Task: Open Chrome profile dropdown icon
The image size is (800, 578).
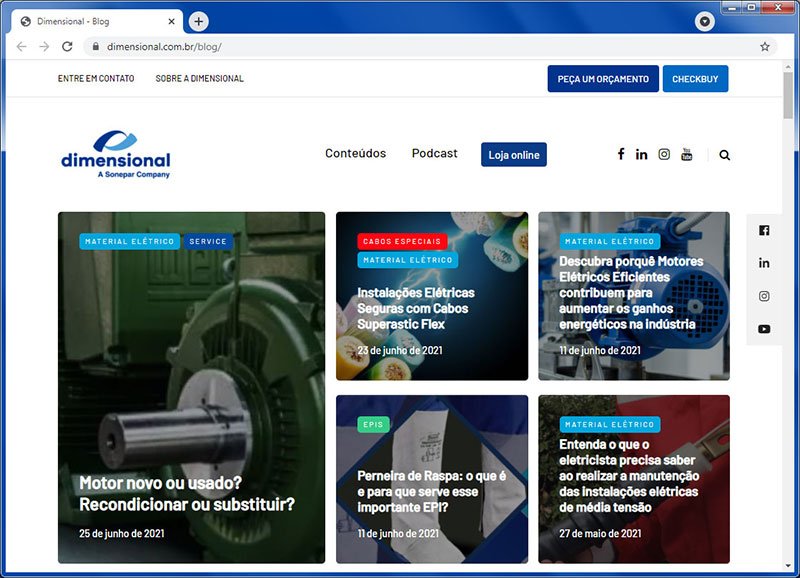Action: (705, 21)
